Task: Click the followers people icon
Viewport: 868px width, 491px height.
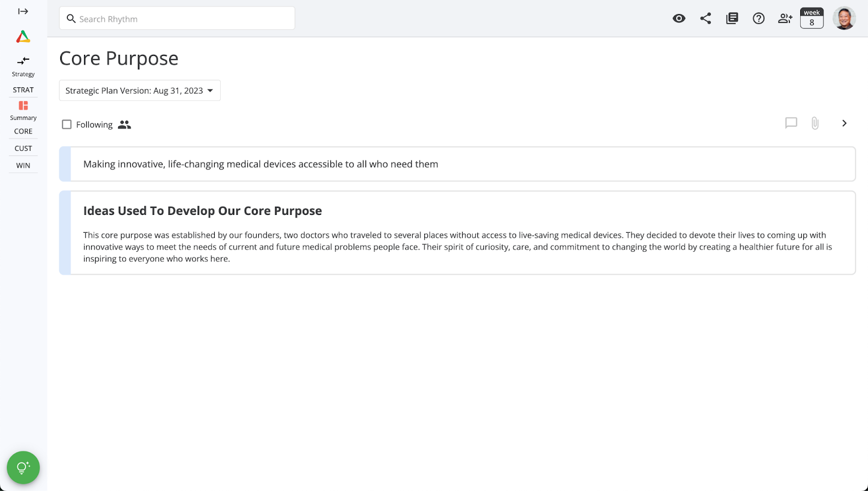Action: [x=124, y=125]
